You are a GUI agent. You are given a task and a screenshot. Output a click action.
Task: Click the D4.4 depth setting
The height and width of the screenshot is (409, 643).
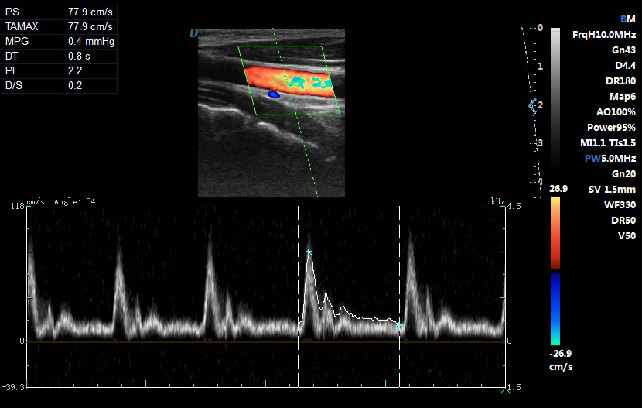[x=625, y=65]
